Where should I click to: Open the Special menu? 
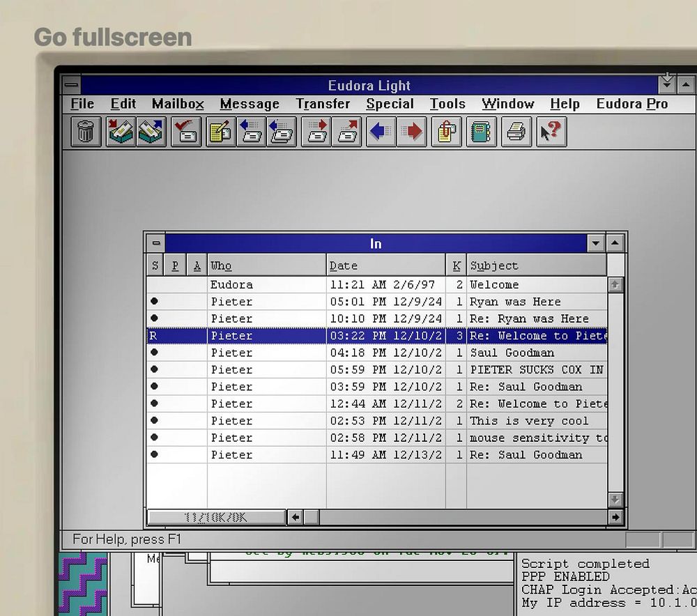[390, 104]
